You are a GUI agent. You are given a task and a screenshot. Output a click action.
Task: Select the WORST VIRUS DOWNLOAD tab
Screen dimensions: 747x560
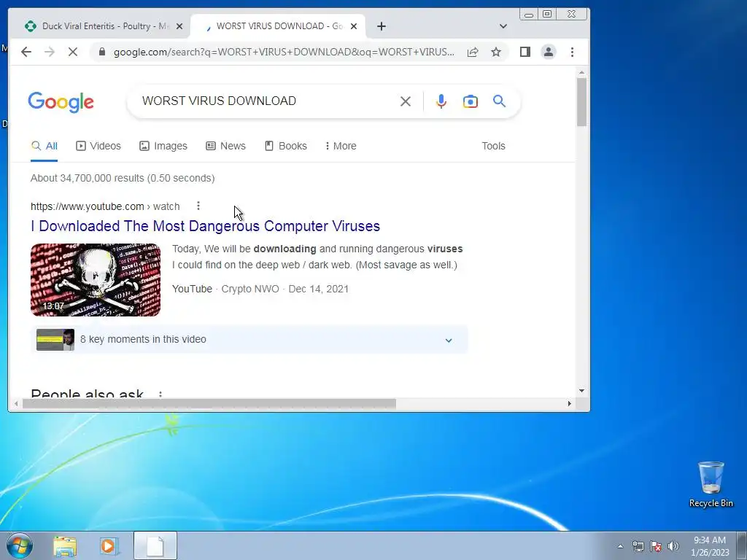pos(277,26)
